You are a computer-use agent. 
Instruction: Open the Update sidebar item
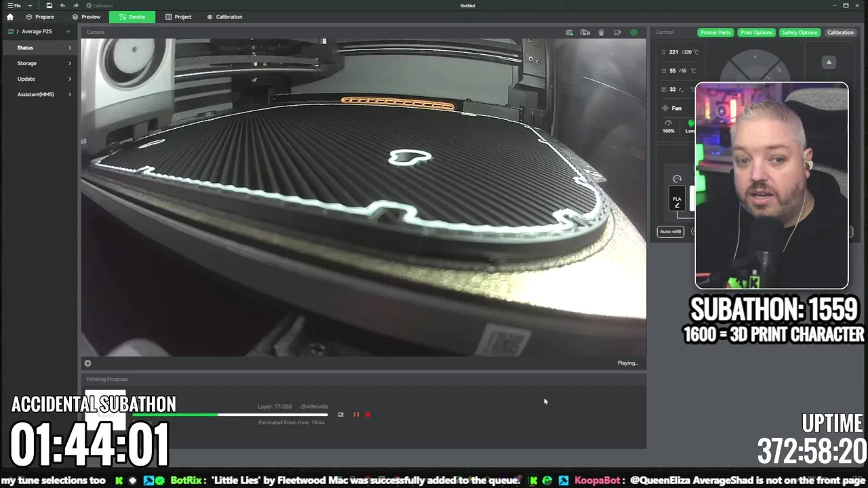pyautogui.click(x=39, y=79)
